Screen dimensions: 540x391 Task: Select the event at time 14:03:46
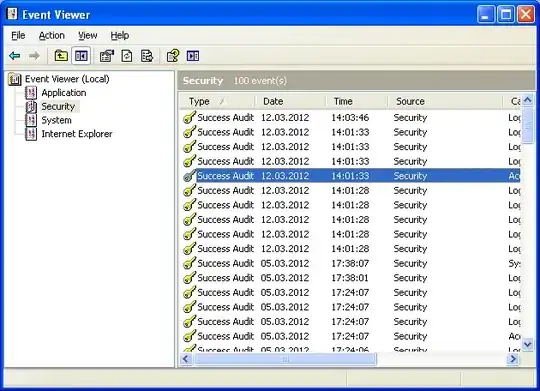tap(351, 117)
